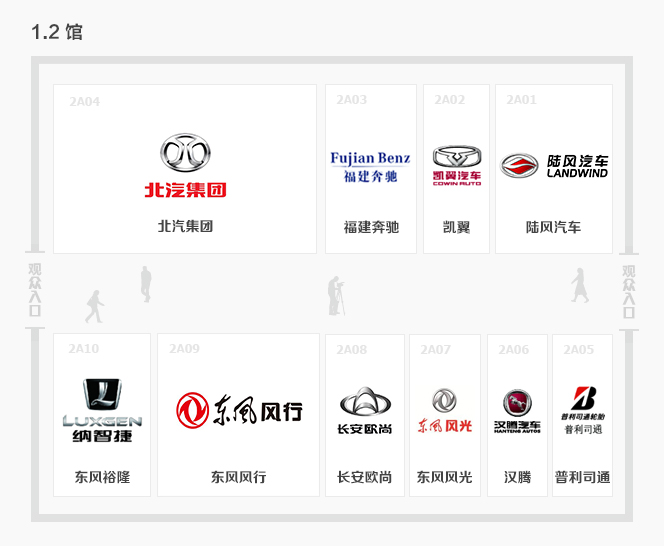The width and height of the screenshot is (664, 546).
Task: Open the Landwind logo in booth 2A01
Action: [x=553, y=166]
